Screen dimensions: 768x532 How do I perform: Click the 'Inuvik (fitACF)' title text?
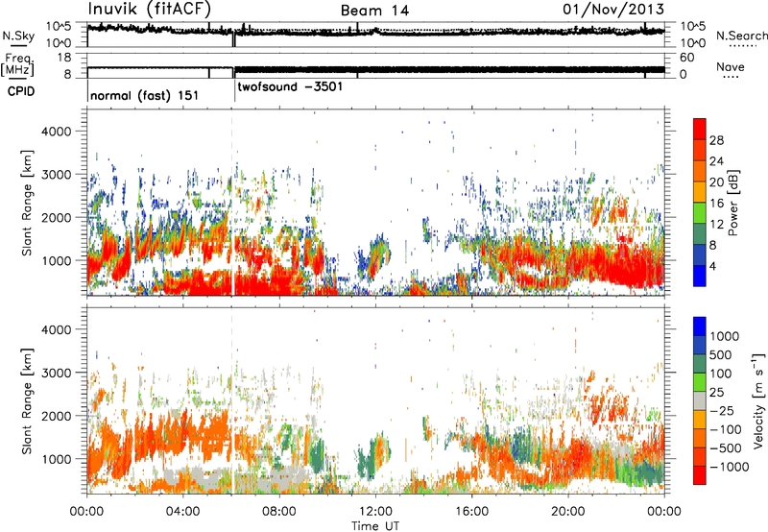point(150,10)
